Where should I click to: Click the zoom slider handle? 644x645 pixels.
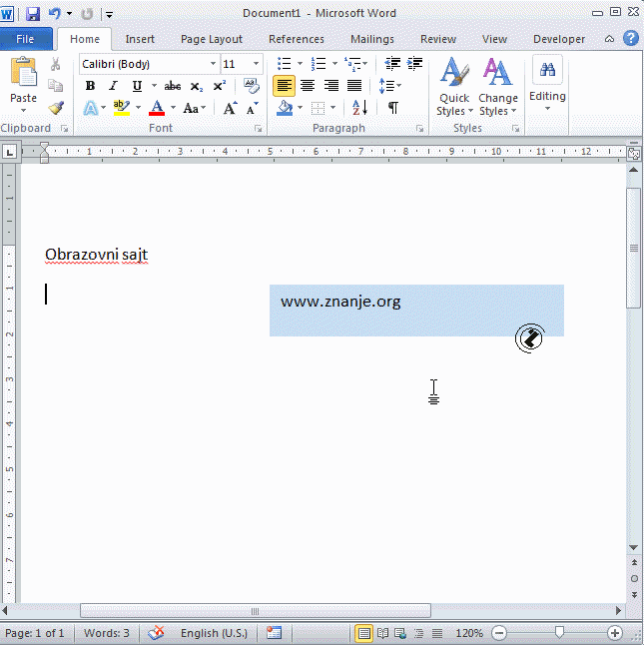click(x=559, y=633)
